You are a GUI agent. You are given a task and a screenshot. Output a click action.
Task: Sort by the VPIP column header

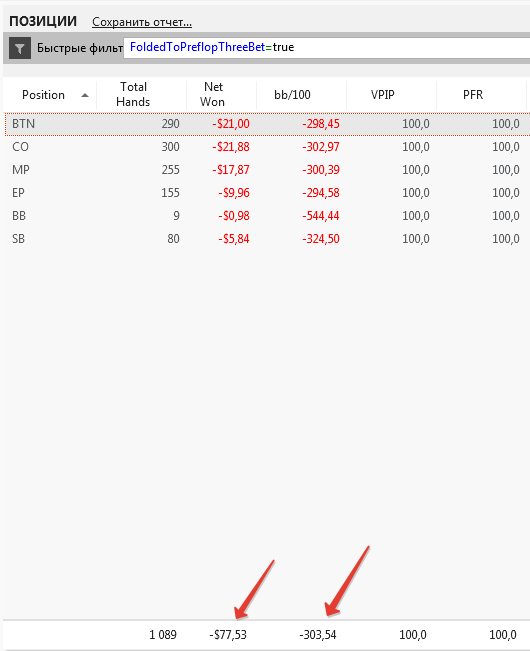coord(382,95)
